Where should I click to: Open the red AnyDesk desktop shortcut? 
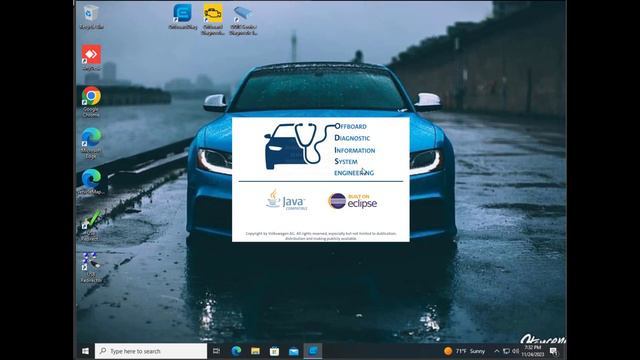91,58
